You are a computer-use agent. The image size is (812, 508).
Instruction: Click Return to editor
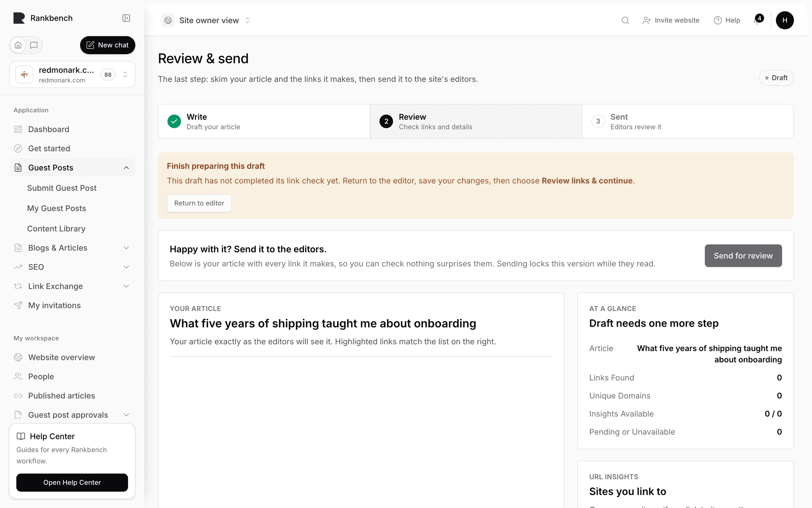tap(199, 203)
